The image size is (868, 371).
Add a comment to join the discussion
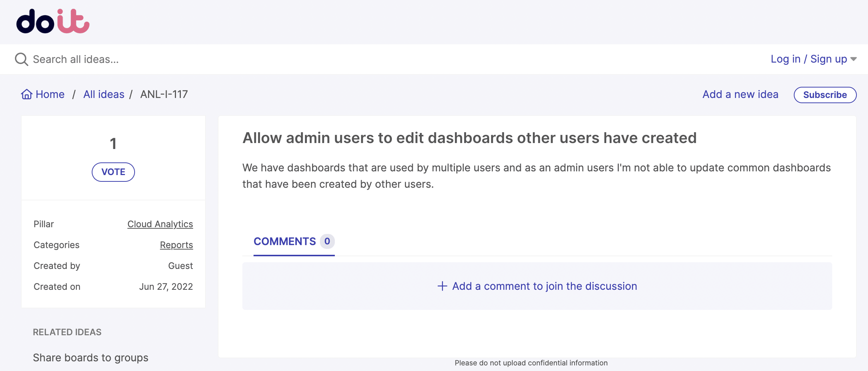(544, 286)
